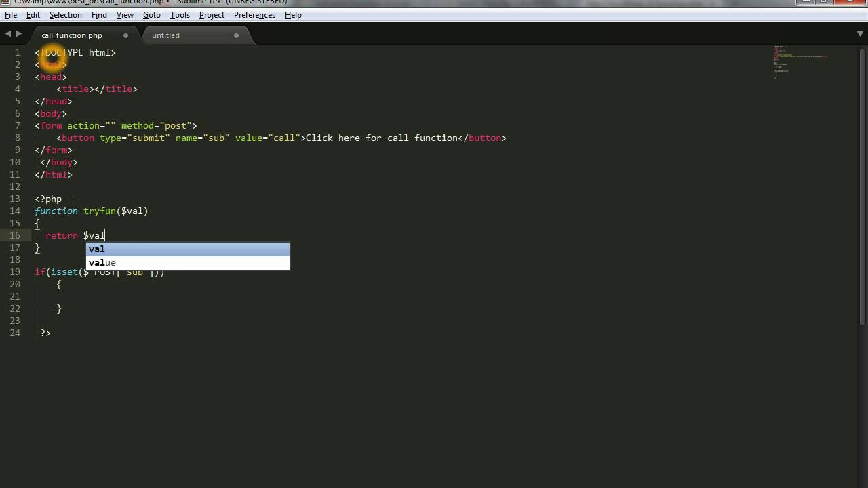Click the 'name="sub"' attribute text
This screenshot has height=488, width=868.
coord(203,138)
